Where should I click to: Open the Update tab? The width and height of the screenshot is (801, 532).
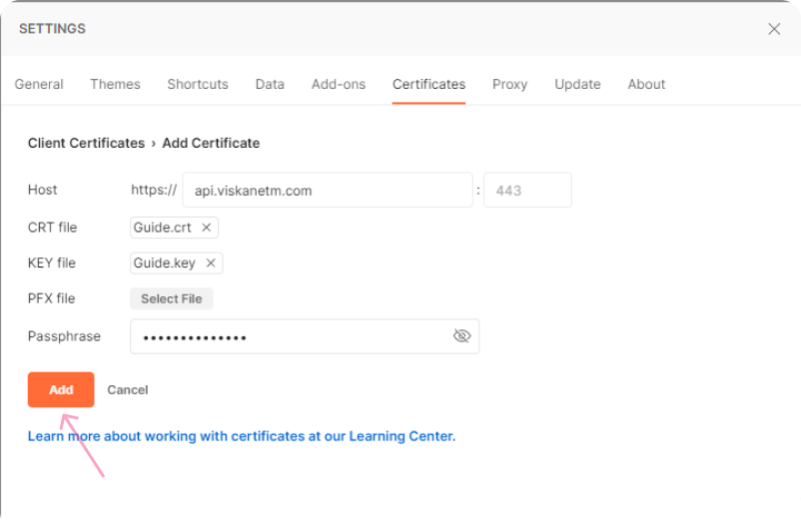point(577,84)
